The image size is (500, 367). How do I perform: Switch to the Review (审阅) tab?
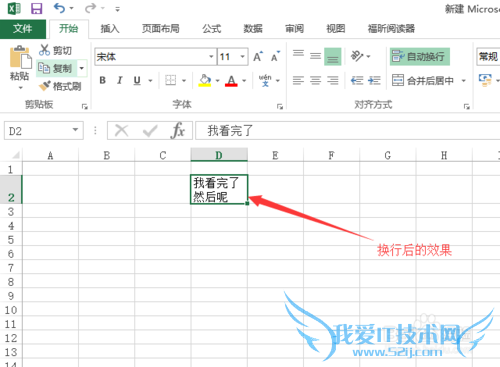click(x=294, y=29)
